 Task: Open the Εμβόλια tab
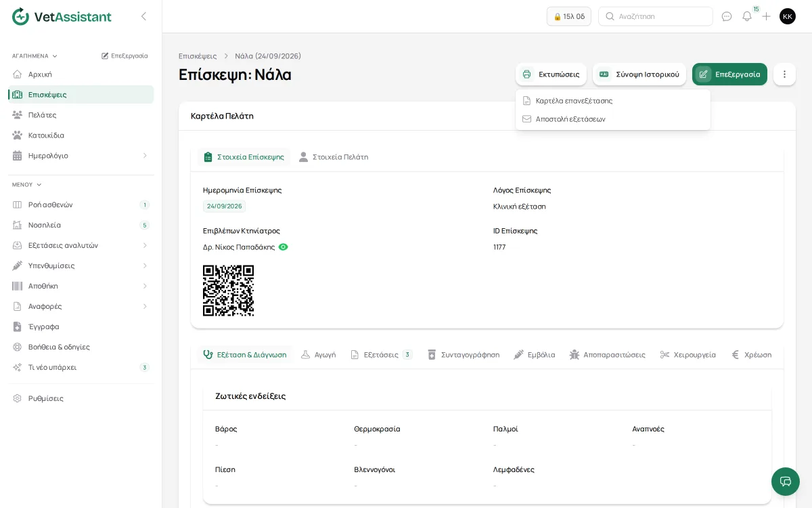pyautogui.click(x=535, y=355)
